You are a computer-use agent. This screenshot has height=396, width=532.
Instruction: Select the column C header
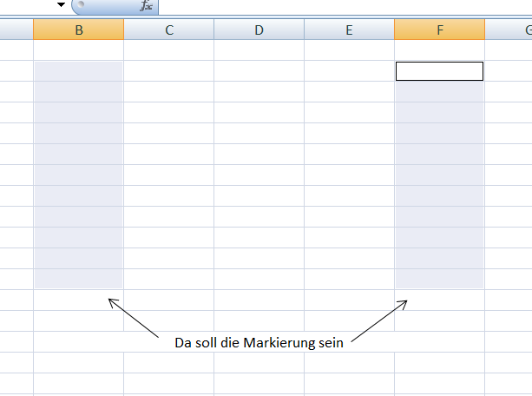click(169, 30)
